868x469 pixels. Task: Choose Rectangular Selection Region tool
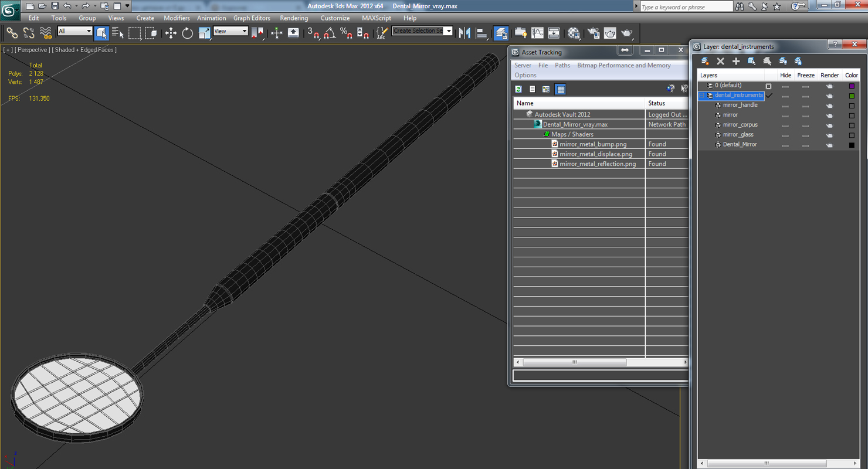pos(135,33)
